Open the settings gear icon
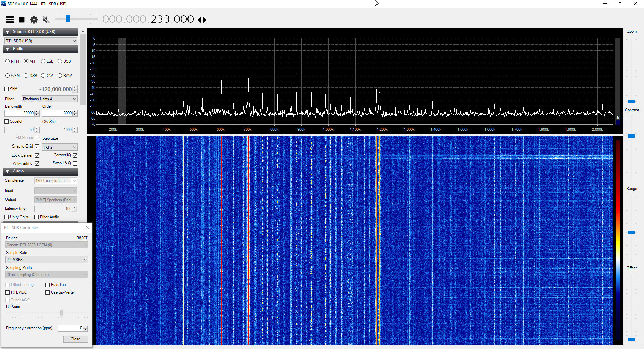 (34, 19)
